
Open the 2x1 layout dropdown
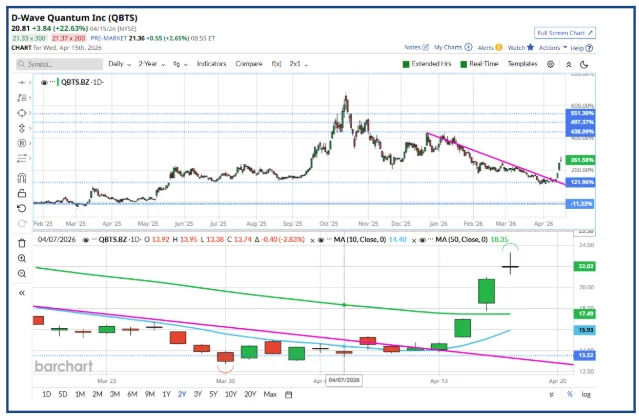coord(299,64)
